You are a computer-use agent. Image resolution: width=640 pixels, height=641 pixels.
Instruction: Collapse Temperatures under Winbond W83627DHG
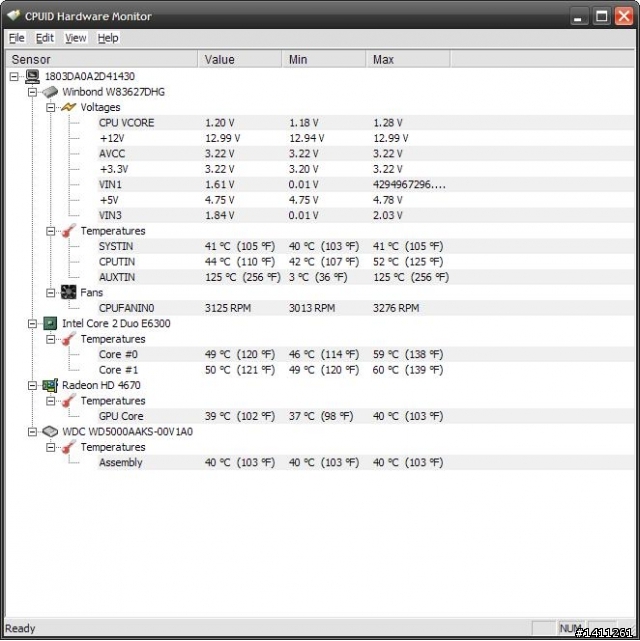click(50, 231)
